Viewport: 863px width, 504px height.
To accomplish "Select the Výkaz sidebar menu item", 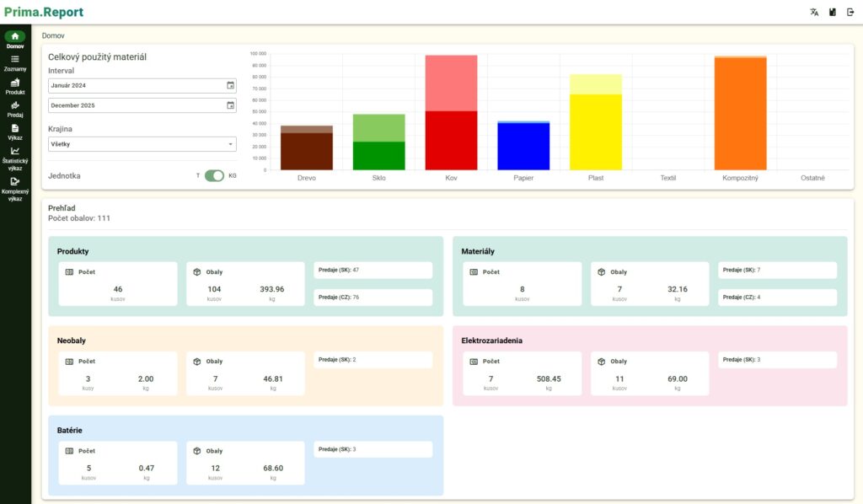I will pos(15,131).
